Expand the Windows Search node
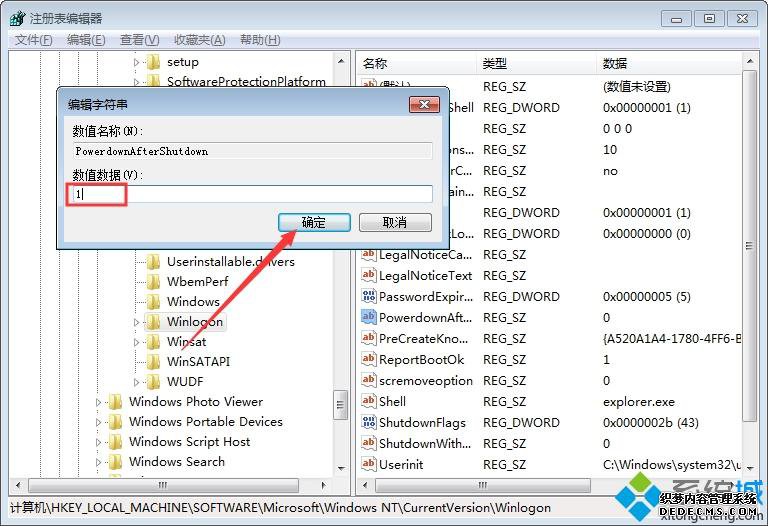The height and width of the screenshot is (526, 768). point(98,462)
